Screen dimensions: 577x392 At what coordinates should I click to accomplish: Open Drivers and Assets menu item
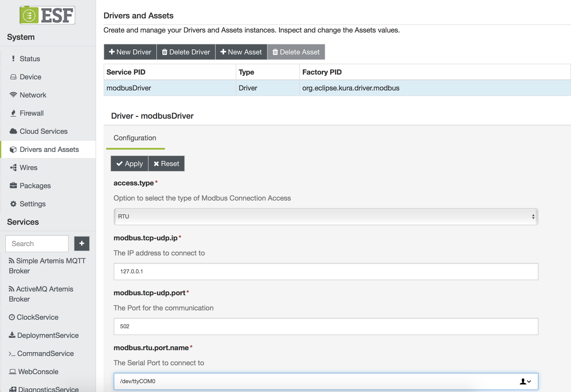pyautogui.click(x=49, y=149)
